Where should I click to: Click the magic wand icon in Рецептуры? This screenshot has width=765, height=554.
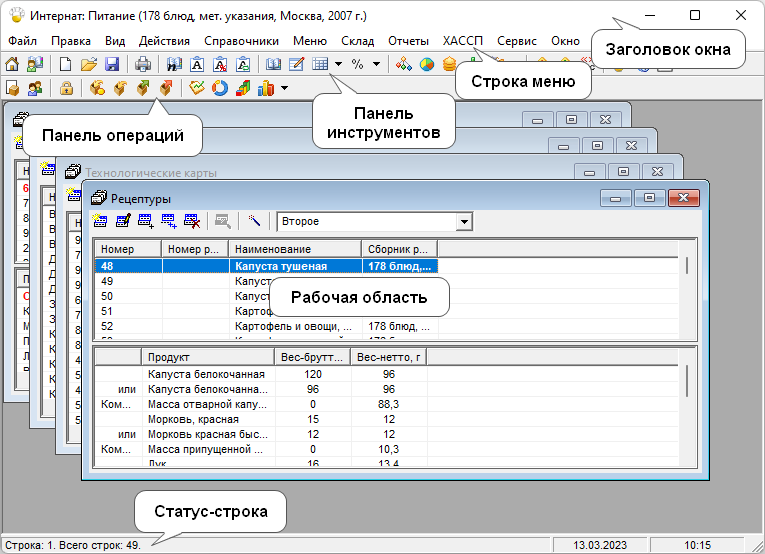point(255,221)
